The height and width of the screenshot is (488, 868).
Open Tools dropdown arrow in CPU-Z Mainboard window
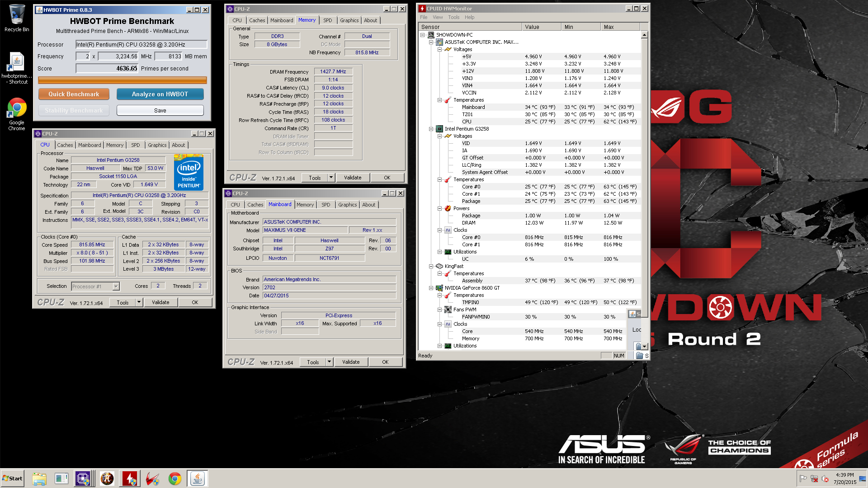click(329, 362)
